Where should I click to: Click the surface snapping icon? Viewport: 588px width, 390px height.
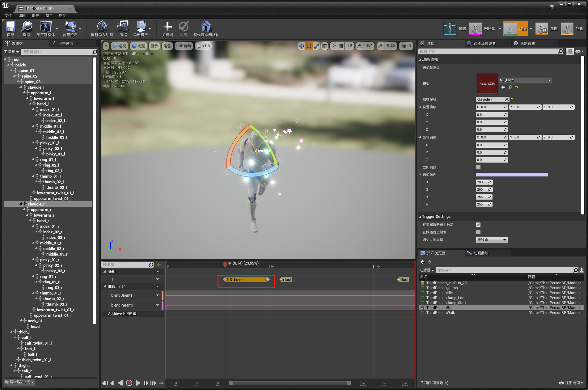(x=333, y=46)
